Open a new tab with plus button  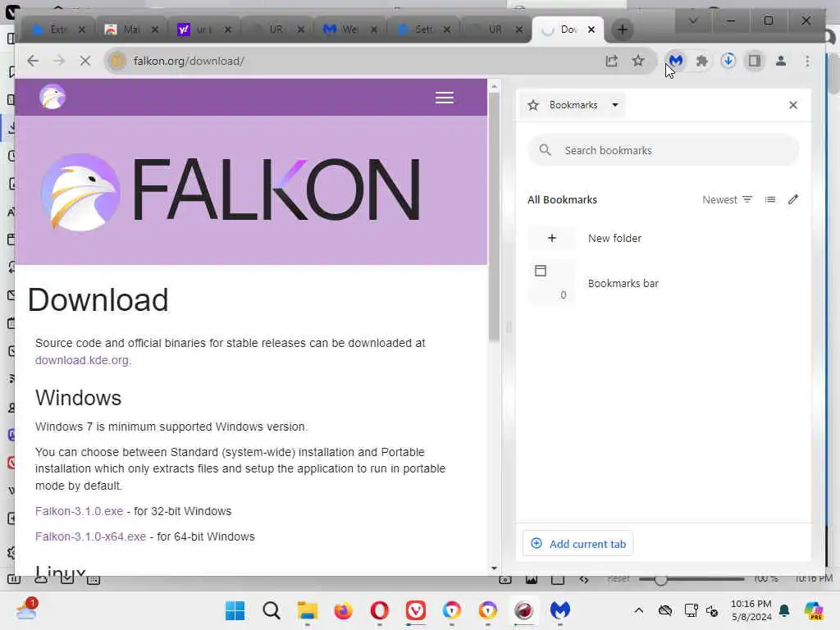622,30
